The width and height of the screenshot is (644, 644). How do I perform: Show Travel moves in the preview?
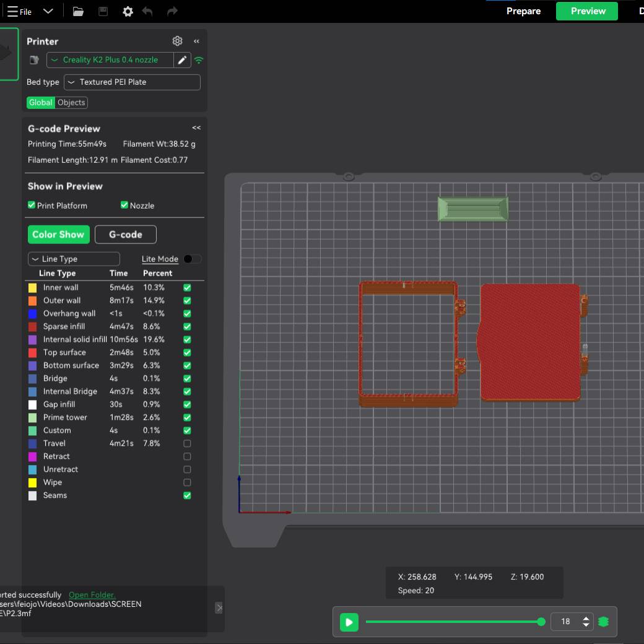pos(186,443)
